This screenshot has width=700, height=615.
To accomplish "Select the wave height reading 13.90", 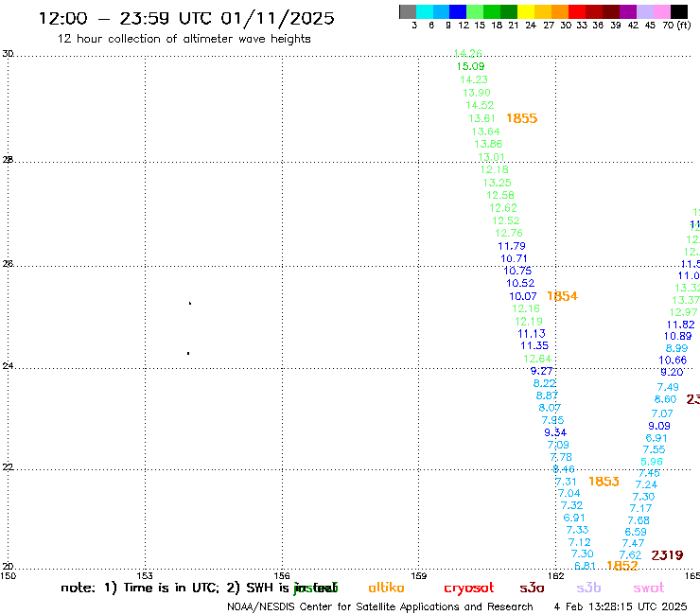I will pyautogui.click(x=477, y=93).
